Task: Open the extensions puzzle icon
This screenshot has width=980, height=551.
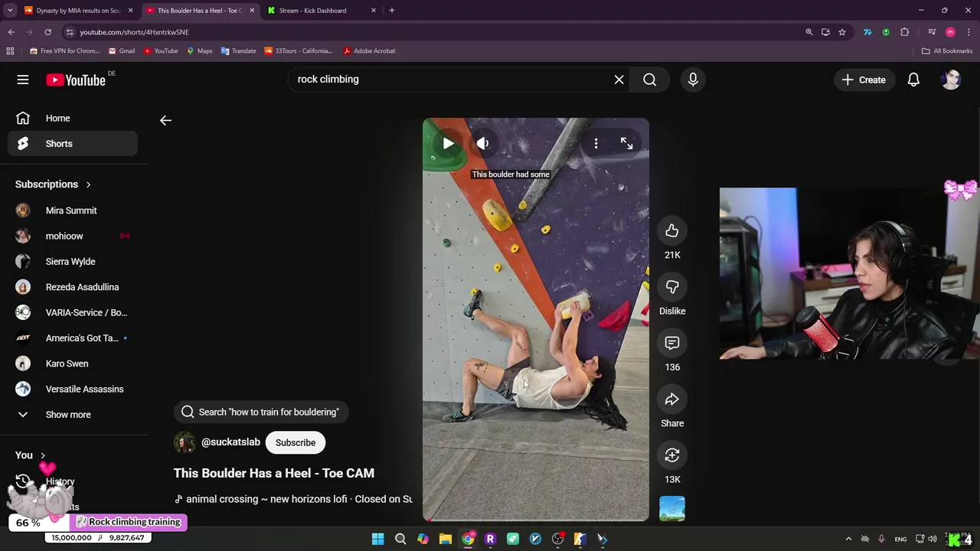Action: pos(905,32)
